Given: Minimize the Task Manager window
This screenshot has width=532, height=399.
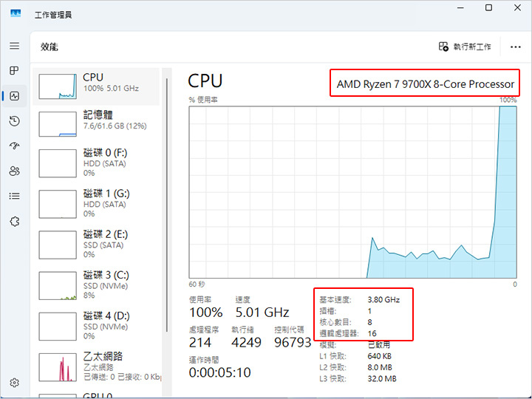Looking at the screenshot, I should [x=460, y=7].
